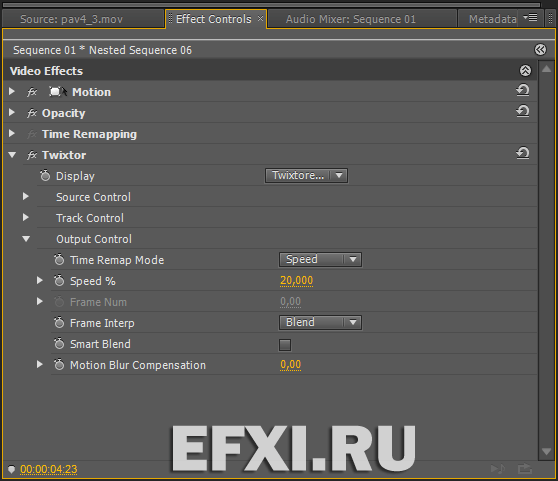Switch to Source: pav4_3.mov tab
Image resolution: width=558 pixels, height=481 pixels.
coord(72,19)
